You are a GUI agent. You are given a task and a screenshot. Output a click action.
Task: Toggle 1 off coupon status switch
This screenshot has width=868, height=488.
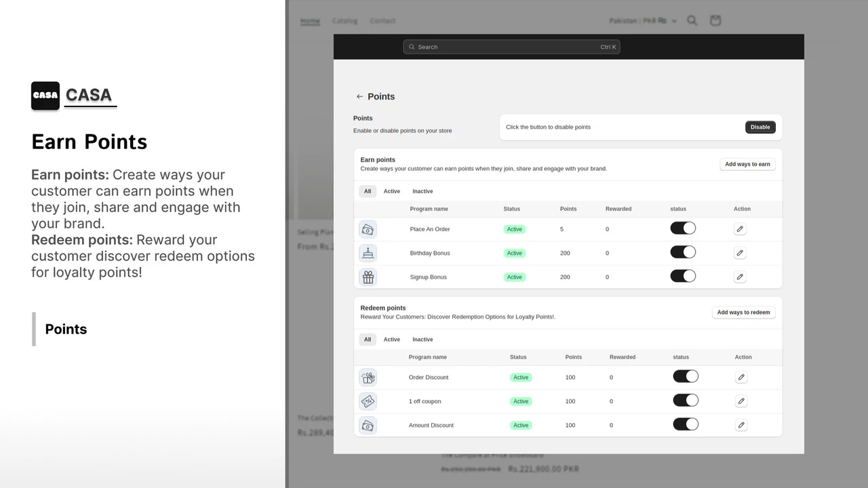[686, 400]
